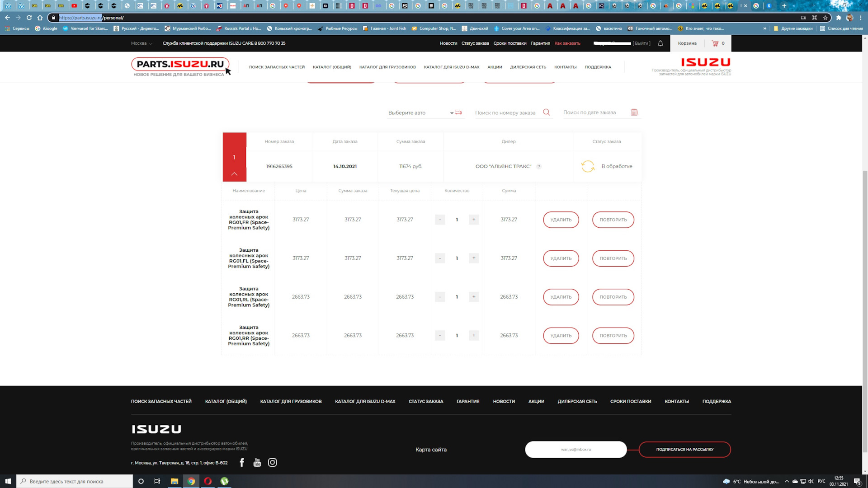Image resolution: width=868 pixels, height=488 pixels.
Task: Open the Facebook footer icon
Action: point(242,462)
